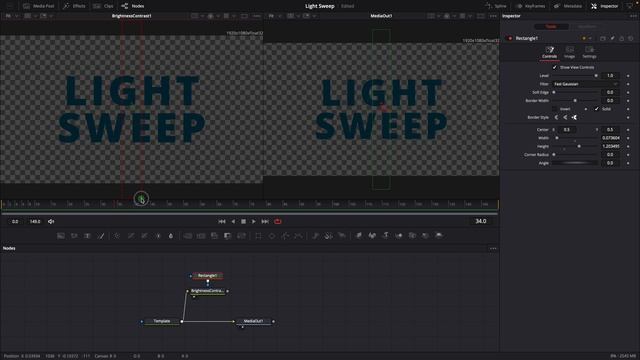Click the Level slider handle
Screen dimensions: 640x360
pyautogui.click(x=596, y=76)
